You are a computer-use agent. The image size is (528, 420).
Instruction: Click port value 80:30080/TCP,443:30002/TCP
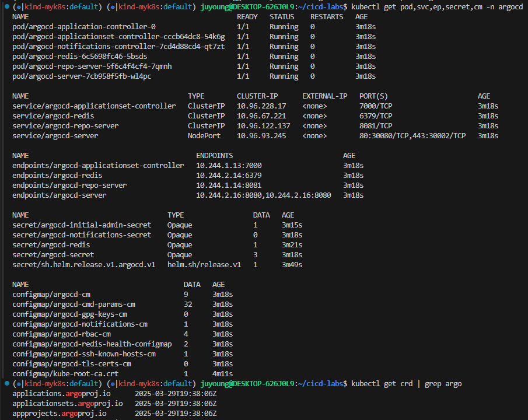(x=412, y=136)
